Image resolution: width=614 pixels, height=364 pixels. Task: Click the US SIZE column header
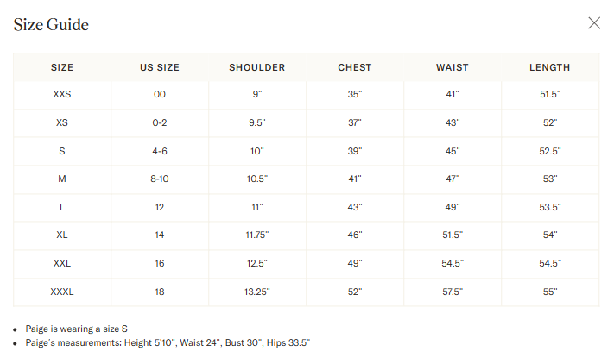coord(160,67)
